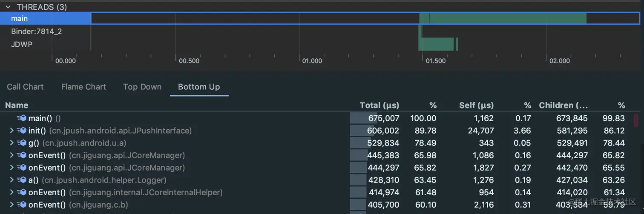This screenshot has width=644, height=214.
Task: Click the 01.500 timeline marker
Action: click(435, 61)
